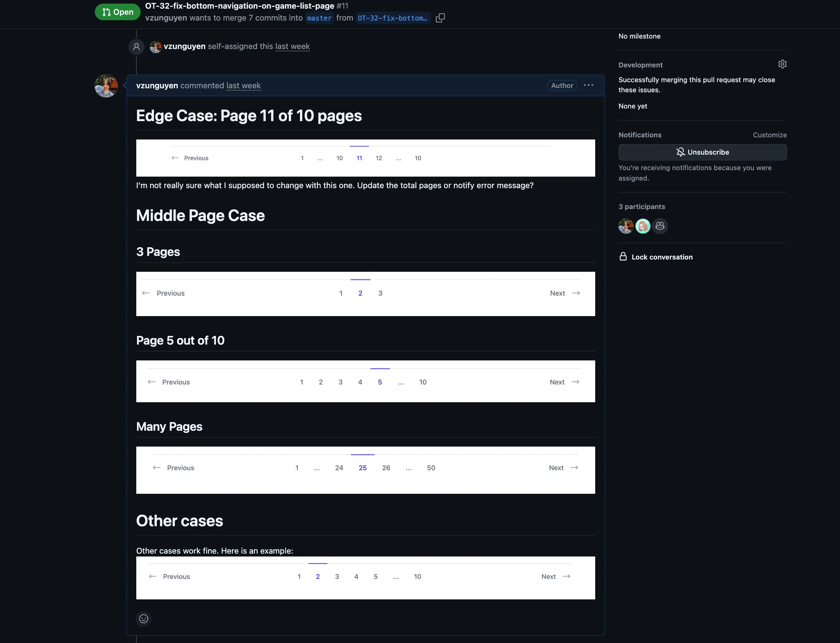Open the OT-32-fix-bottom source branch link
This screenshot has width=840, height=643.
click(393, 18)
